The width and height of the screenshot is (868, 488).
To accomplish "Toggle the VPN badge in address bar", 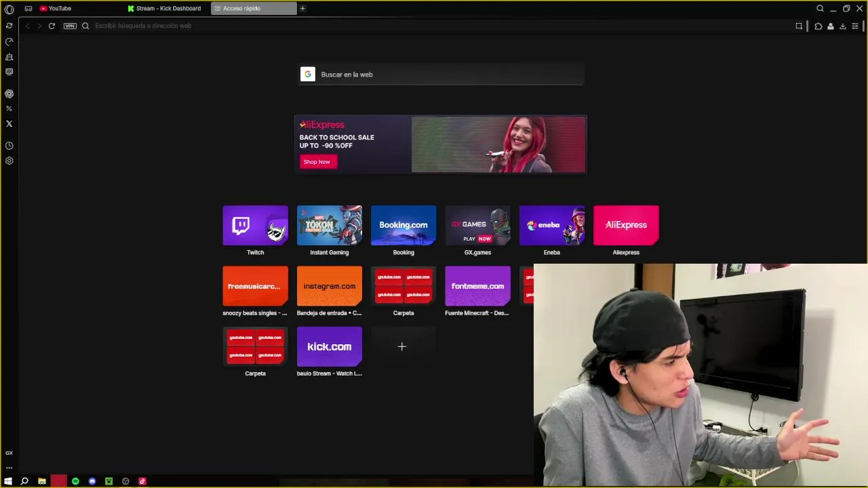I will (x=70, y=26).
